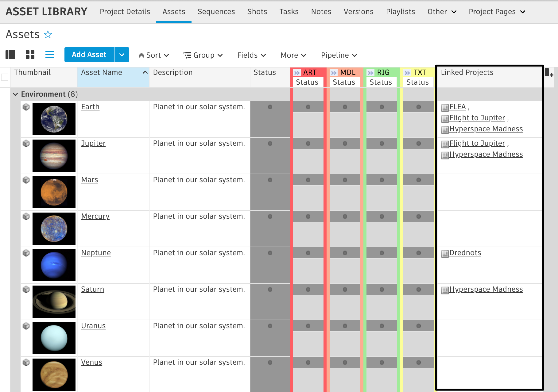
Task: Click the asset cube icon for Jupiter
Action: pos(26,143)
